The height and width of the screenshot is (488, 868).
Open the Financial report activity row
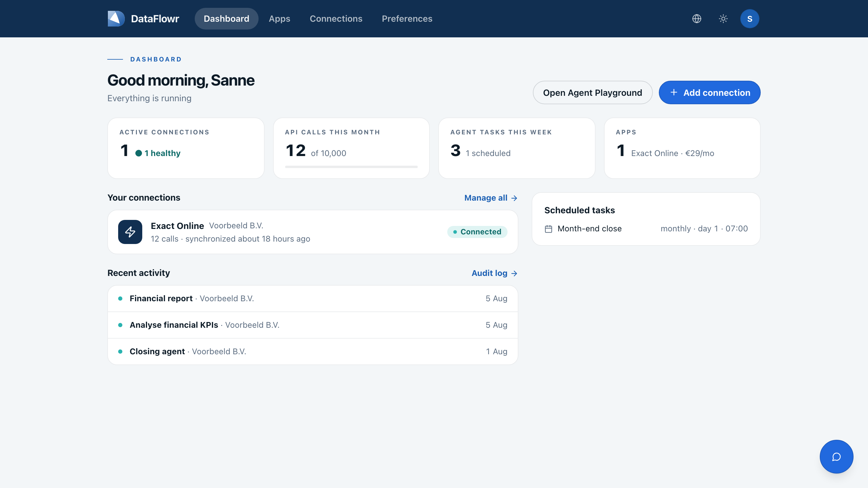pos(312,299)
